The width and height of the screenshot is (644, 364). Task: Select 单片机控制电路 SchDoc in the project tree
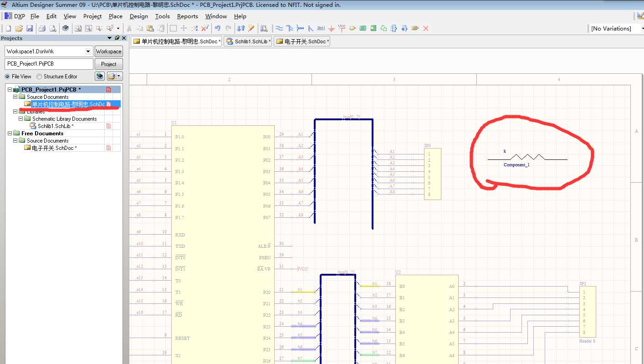click(x=68, y=104)
